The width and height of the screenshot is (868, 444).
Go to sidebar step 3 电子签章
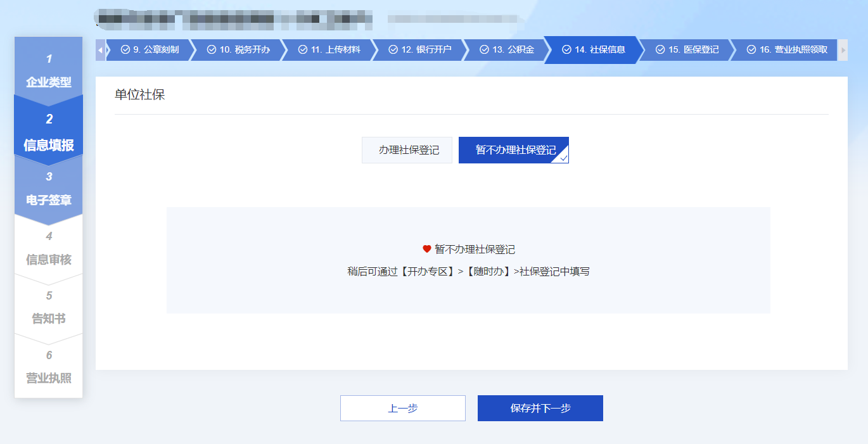click(49, 189)
